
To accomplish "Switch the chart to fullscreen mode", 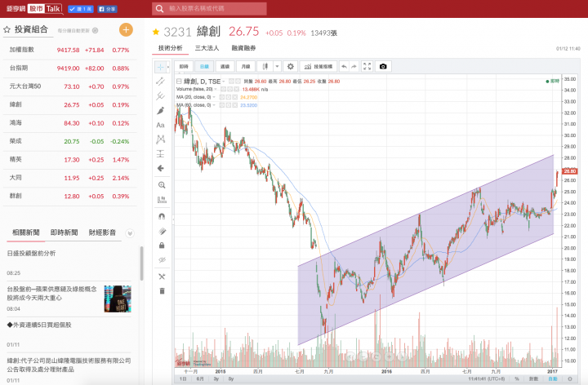I will tap(367, 67).
